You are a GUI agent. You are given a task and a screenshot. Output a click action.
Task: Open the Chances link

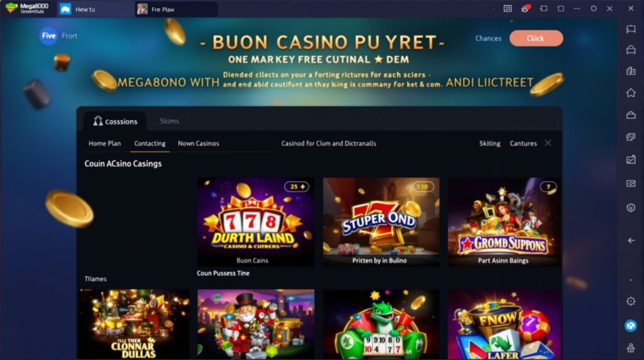(x=488, y=38)
